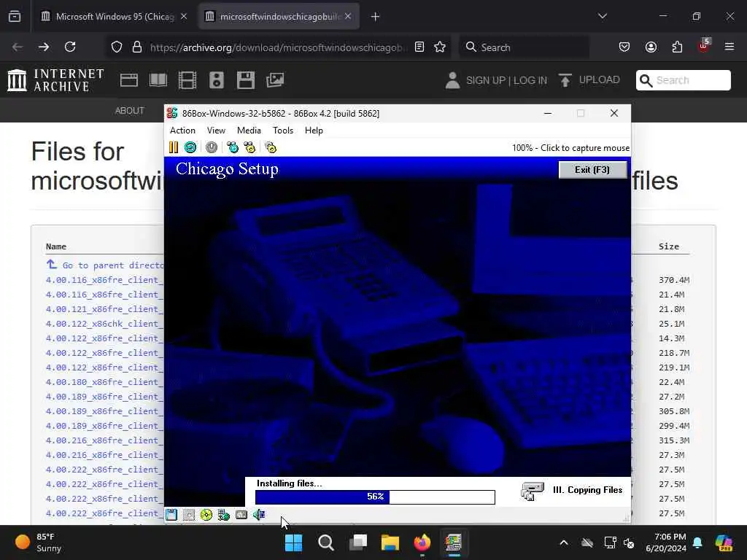Click Go to parent directory link
This screenshot has width=747, height=560.
105,265
